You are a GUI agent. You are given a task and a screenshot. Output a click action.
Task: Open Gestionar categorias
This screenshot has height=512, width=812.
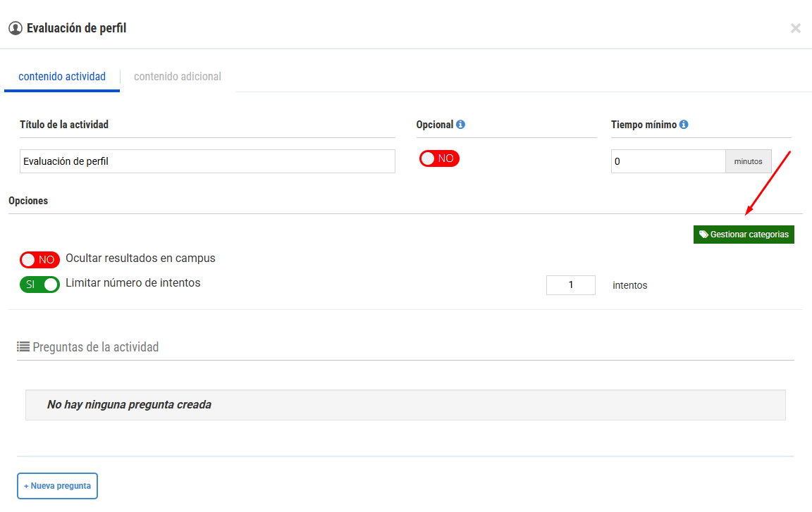(744, 235)
